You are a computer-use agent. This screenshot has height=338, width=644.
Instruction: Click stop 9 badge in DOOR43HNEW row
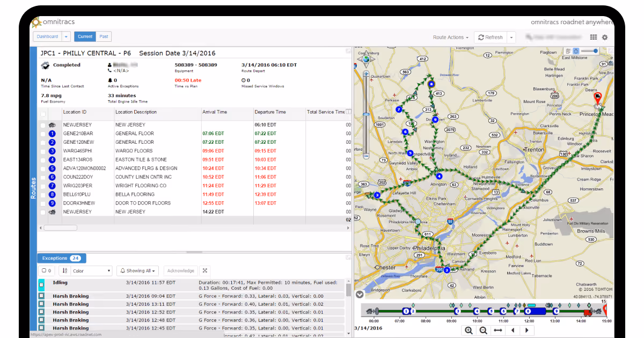52,203
